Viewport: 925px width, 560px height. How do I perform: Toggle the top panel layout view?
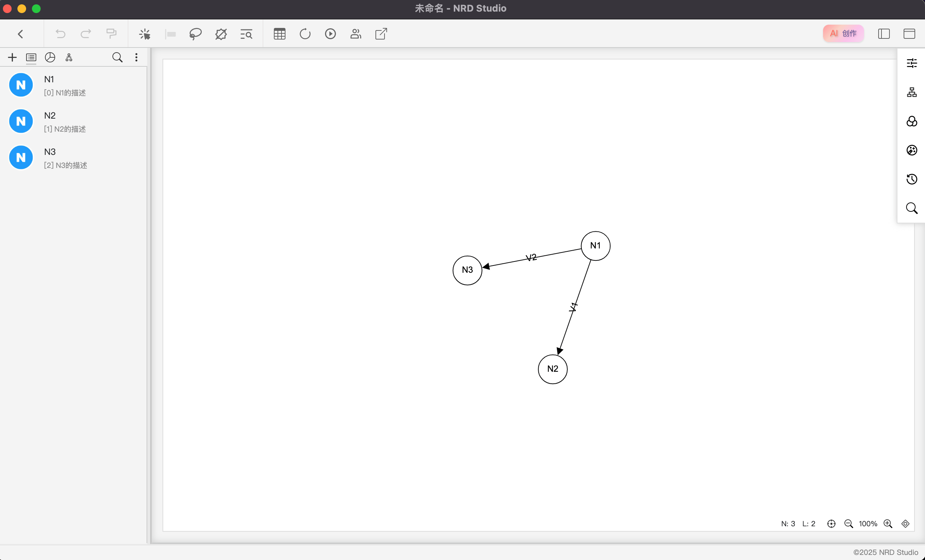909,34
